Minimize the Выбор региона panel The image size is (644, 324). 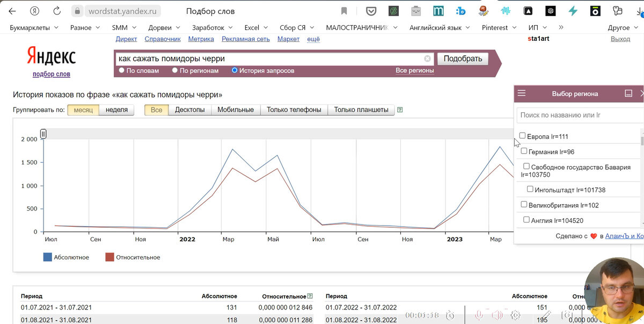629,93
